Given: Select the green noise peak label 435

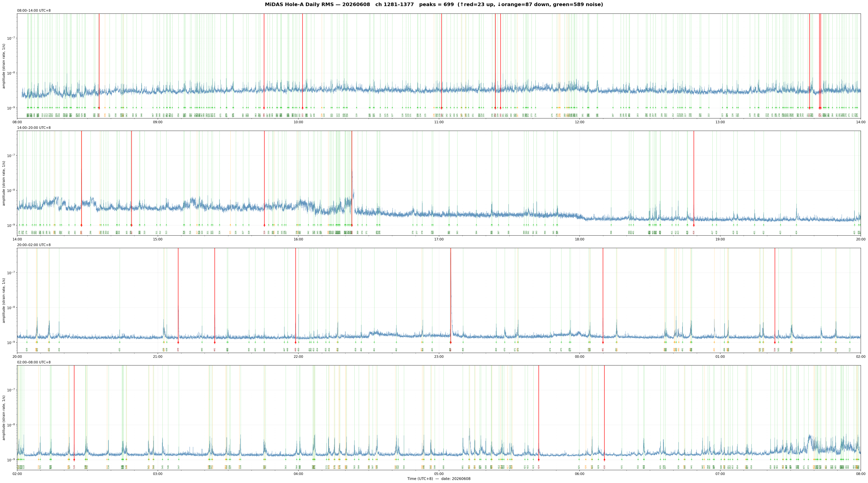Looking at the screenshot, I should (x=120, y=350).
